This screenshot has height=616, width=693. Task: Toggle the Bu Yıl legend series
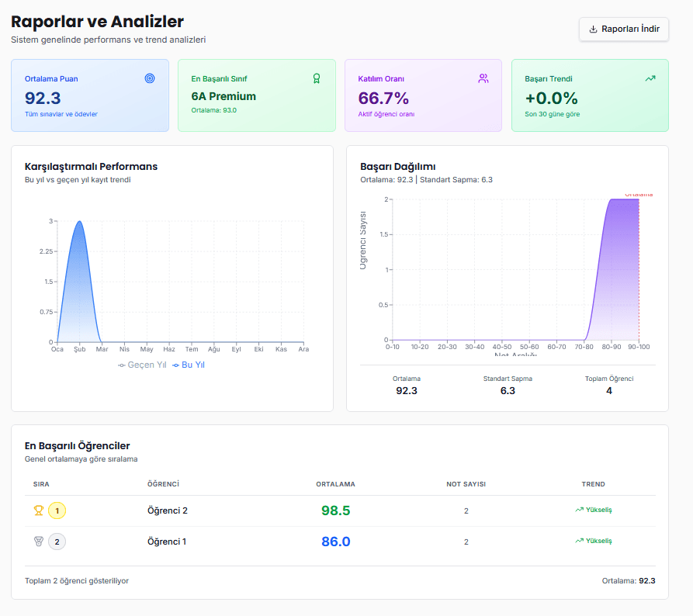pos(189,365)
